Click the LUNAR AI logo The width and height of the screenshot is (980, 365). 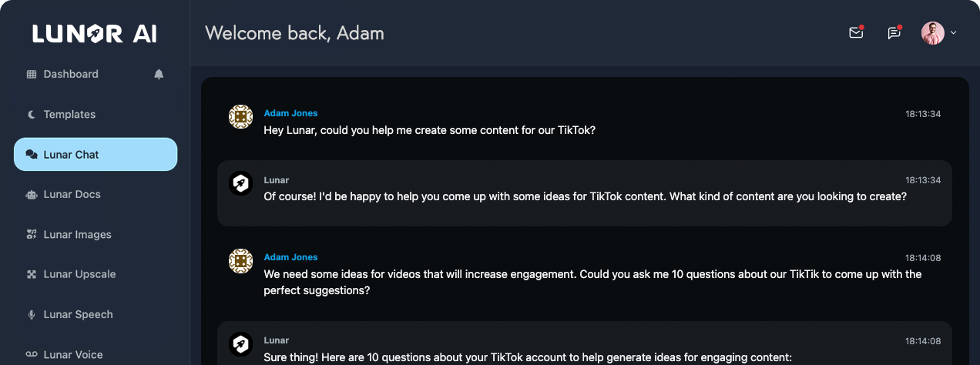pyautogui.click(x=95, y=33)
